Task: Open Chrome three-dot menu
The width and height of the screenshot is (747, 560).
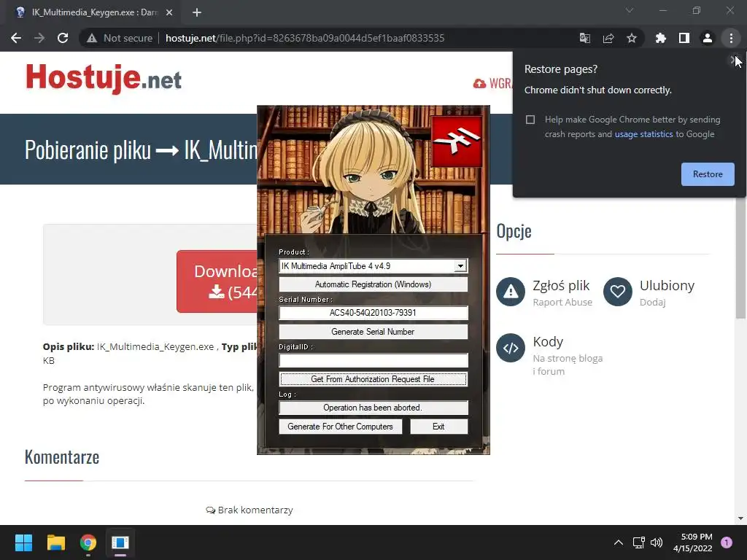Action: pos(731,38)
